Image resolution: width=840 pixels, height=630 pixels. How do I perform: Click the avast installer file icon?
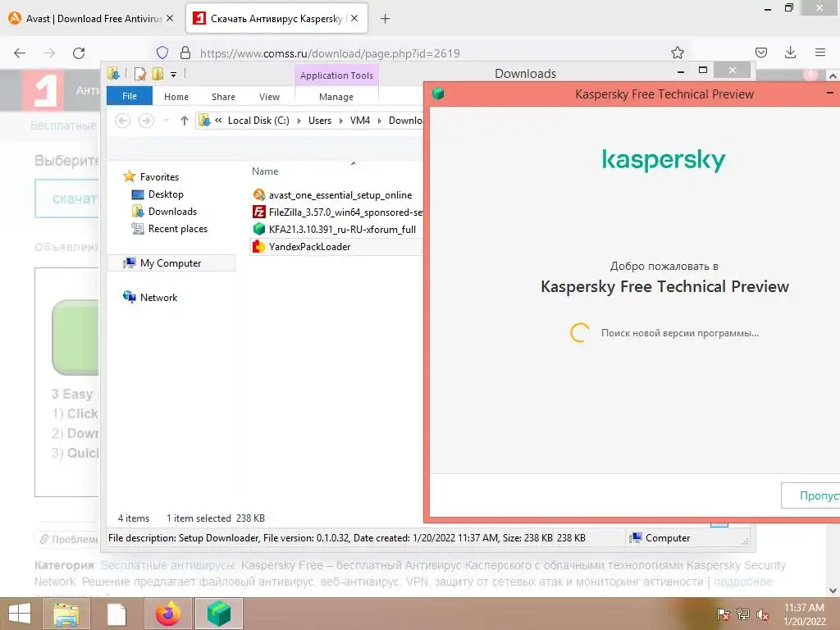(x=258, y=195)
